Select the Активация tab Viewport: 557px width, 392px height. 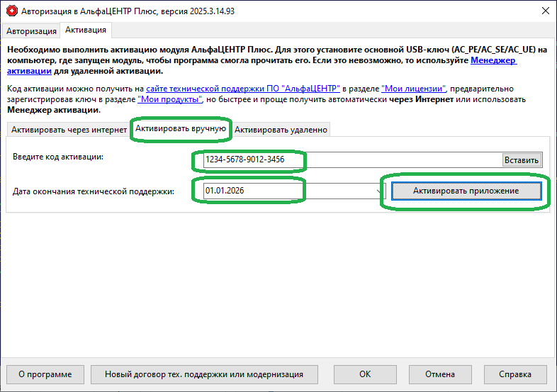coord(86,30)
